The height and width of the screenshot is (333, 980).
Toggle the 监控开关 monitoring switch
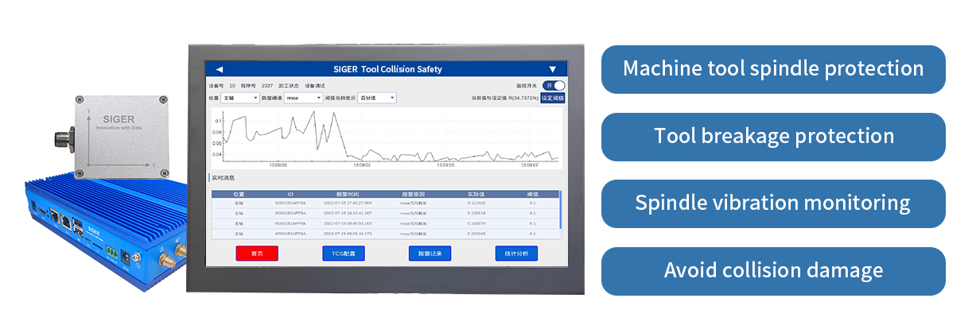pos(554,85)
